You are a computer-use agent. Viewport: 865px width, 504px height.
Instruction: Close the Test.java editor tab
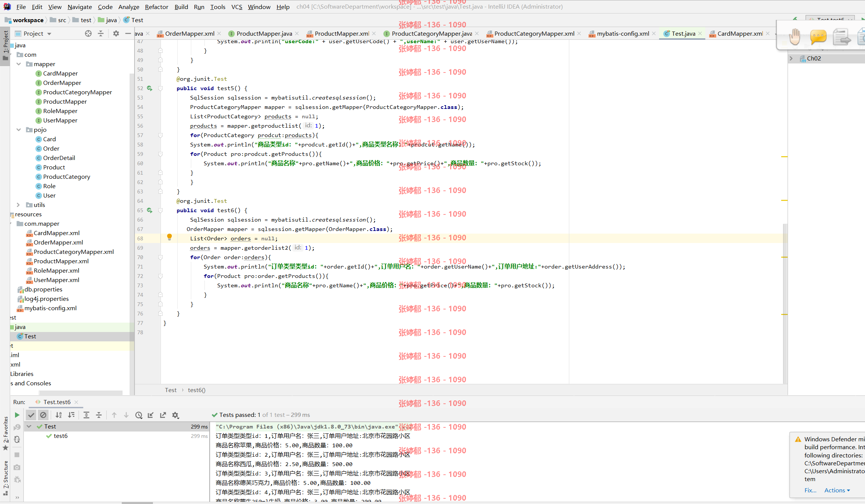coord(700,34)
